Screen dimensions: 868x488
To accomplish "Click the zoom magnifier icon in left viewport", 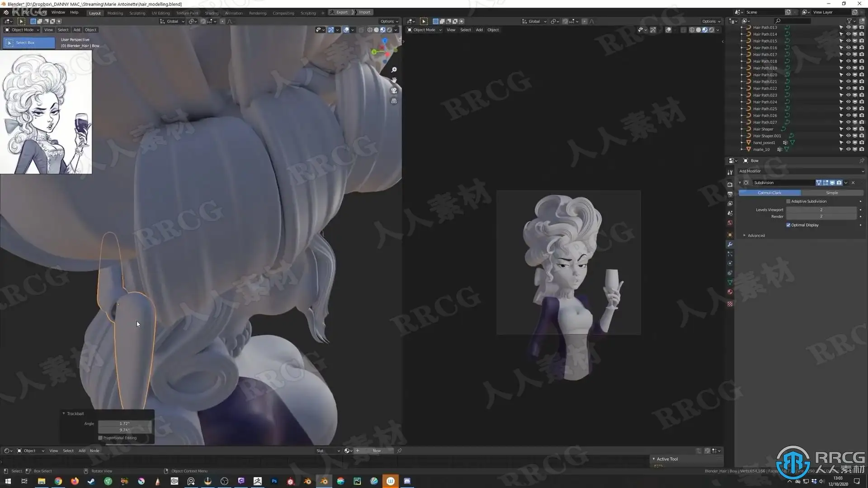I will click(x=394, y=70).
